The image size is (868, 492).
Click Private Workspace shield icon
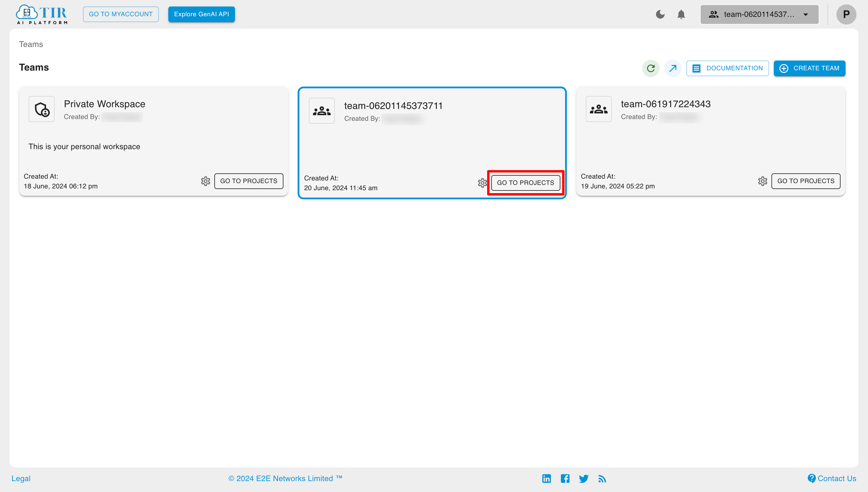pyautogui.click(x=42, y=109)
